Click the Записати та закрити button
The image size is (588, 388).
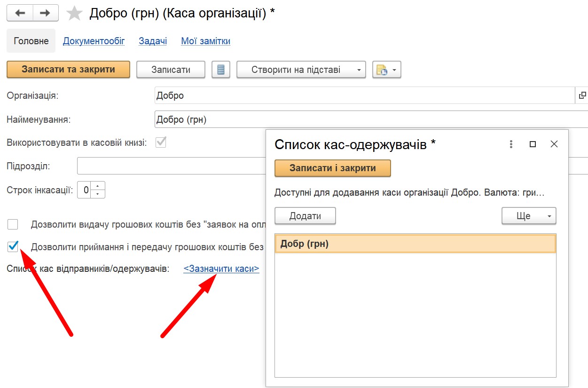coord(68,70)
